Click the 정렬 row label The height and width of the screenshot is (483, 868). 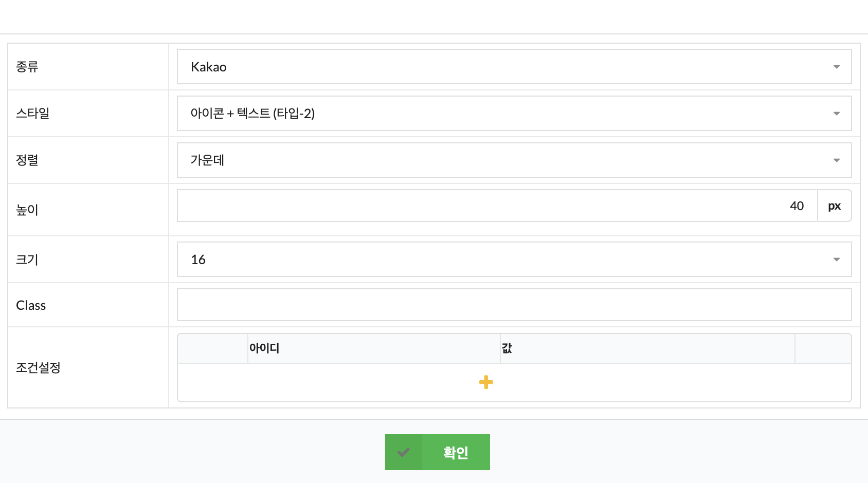(27, 160)
